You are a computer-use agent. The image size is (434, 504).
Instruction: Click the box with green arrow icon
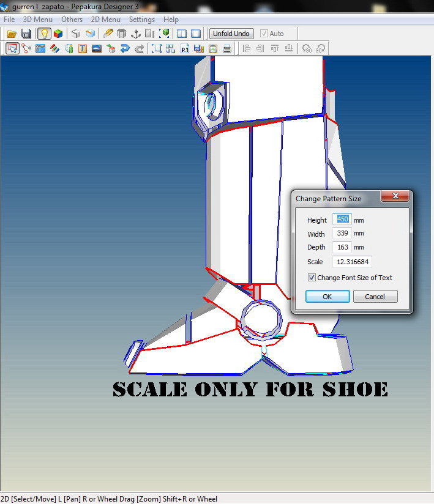click(x=111, y=48)
